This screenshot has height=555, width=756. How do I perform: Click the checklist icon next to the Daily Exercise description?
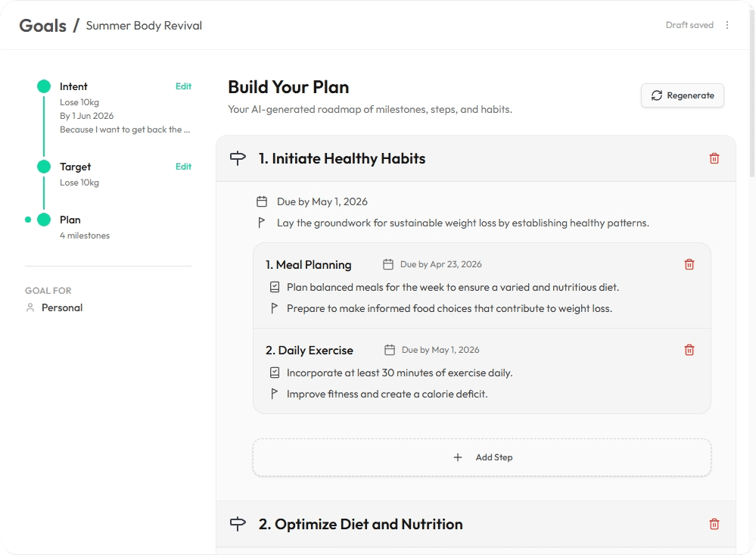(275, 372)
